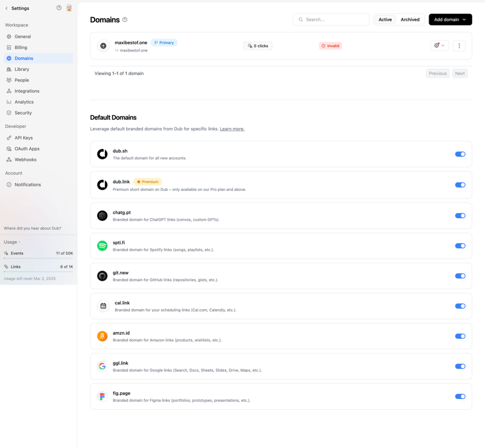Click the Spotify icon beside spti.fi
This screenshot has height=448, width=485.
click(x=102, y=246)
